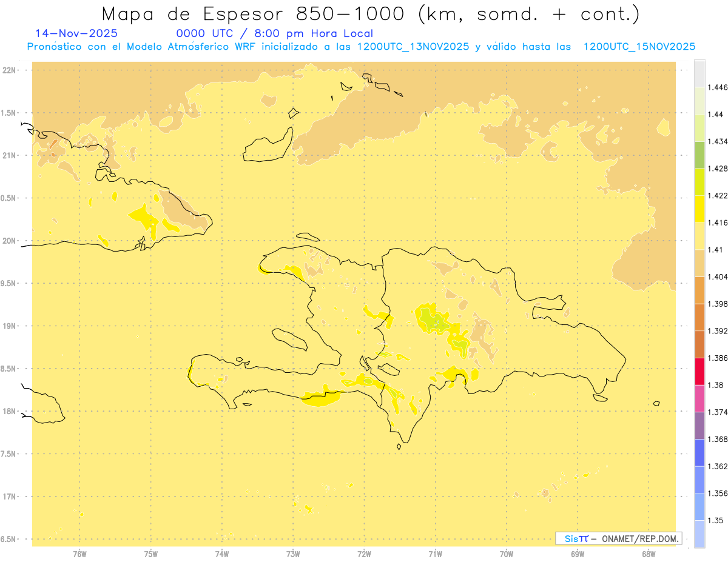Click the 1.398 colorbar value
This screenshot has height=562, width=728.
[717, 304]
